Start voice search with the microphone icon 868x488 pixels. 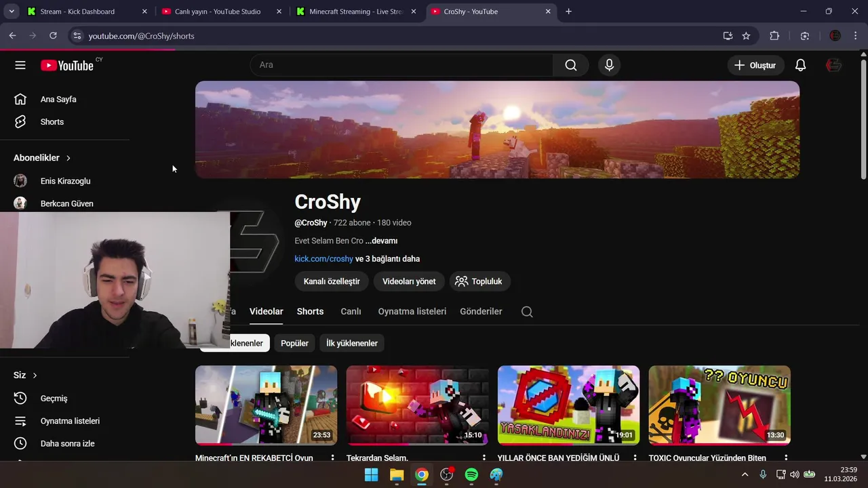(609, 65)
